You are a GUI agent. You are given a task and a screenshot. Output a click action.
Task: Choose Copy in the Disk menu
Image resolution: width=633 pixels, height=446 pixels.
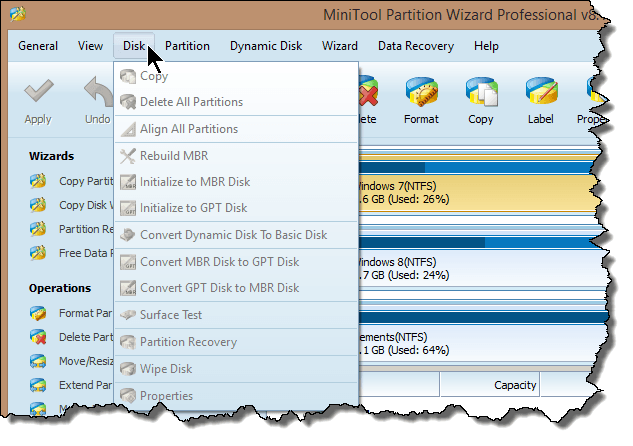pyautogui.click(x=237, y=76)
